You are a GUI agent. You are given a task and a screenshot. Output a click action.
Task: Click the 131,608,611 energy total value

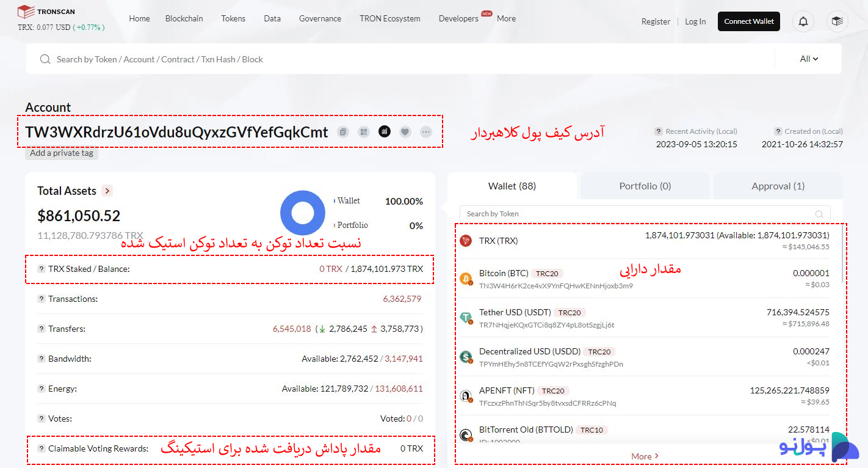pyautogui.click(x=399, y=389)
